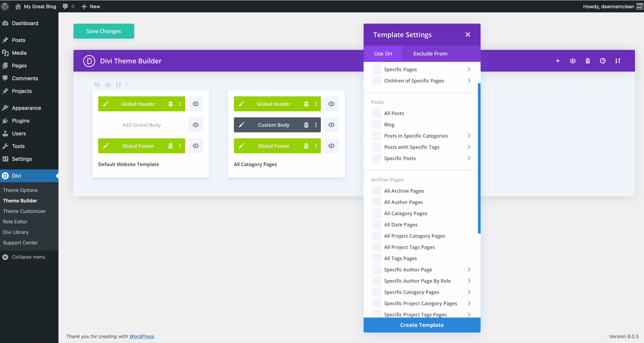The image size is (644, 343).
Task: Open the editing history clock icon
Action: pos(603,61)
